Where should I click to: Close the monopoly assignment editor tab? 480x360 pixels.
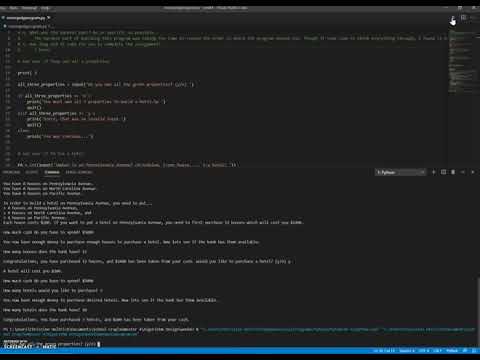(49, 18)
